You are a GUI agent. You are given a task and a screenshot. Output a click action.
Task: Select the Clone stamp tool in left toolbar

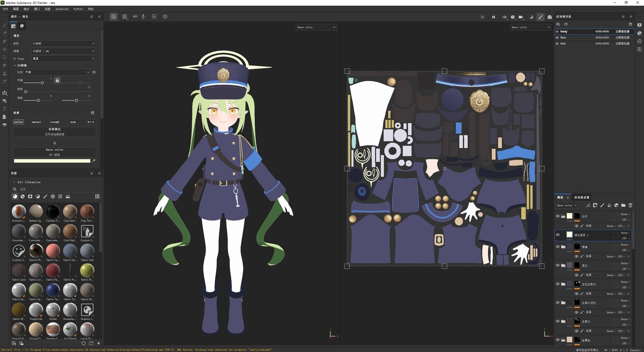pos(4,74)
